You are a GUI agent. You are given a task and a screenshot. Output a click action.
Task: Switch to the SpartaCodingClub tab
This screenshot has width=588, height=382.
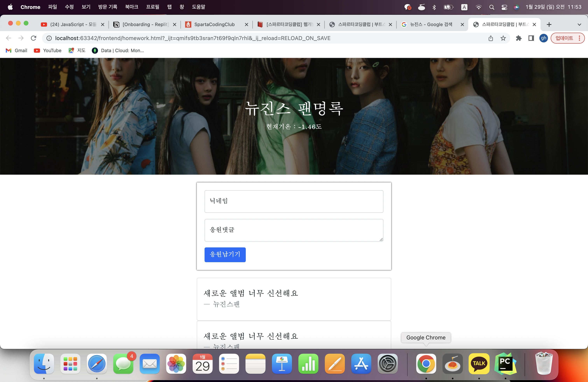point(217,25)
